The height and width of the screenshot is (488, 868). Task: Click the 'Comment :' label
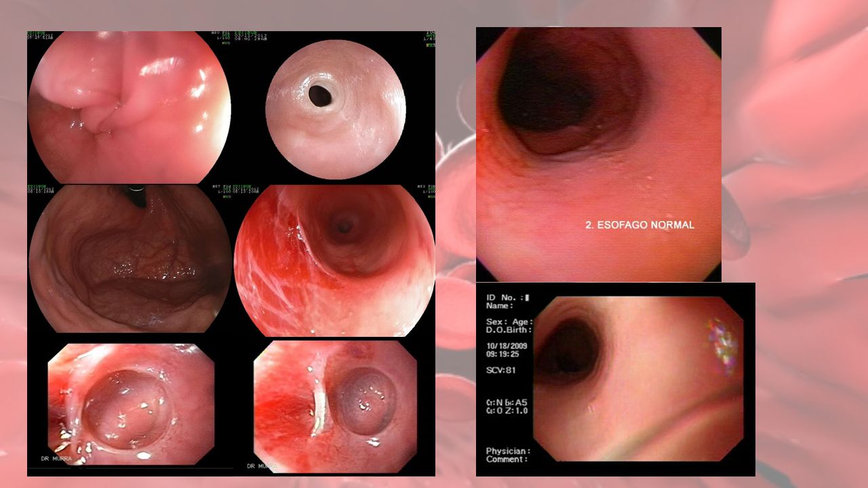point(507,459)
